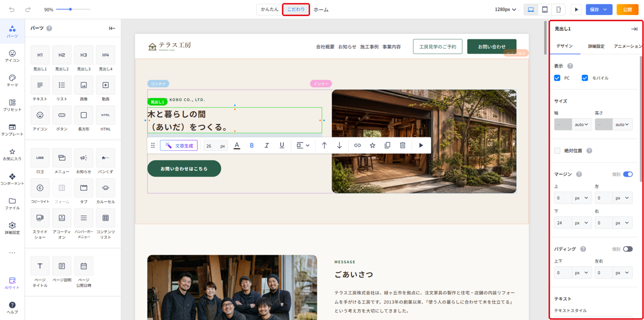Click the お問い合わせはこちら button
The height and width of the screenshot is (320, 644).
pos(184,169)
